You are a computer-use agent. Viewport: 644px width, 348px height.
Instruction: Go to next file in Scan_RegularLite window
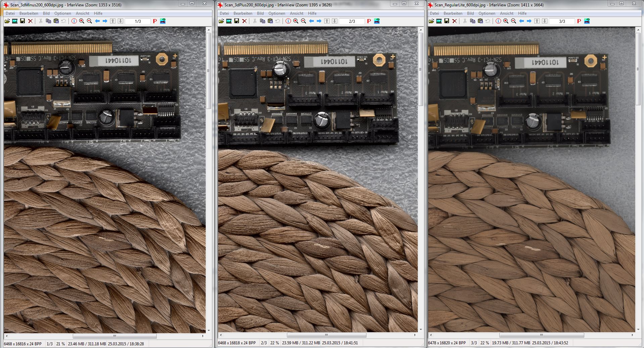pos(529,21)
